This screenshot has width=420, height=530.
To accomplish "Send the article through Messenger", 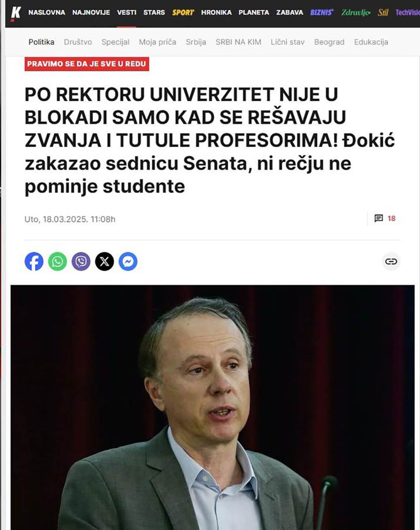I will coord(127,262).
